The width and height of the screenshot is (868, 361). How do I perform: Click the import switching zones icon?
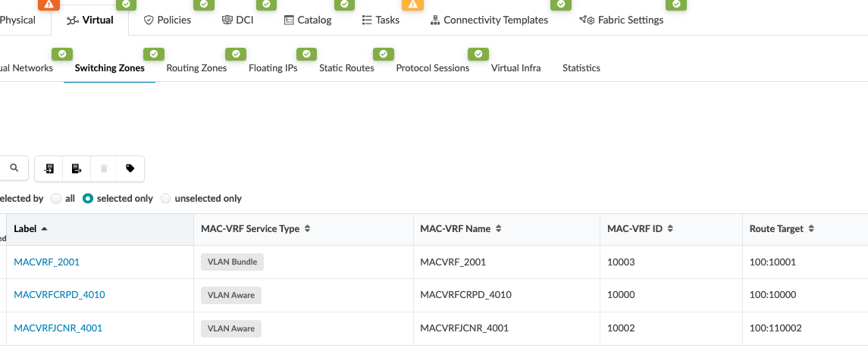(49, 168)
